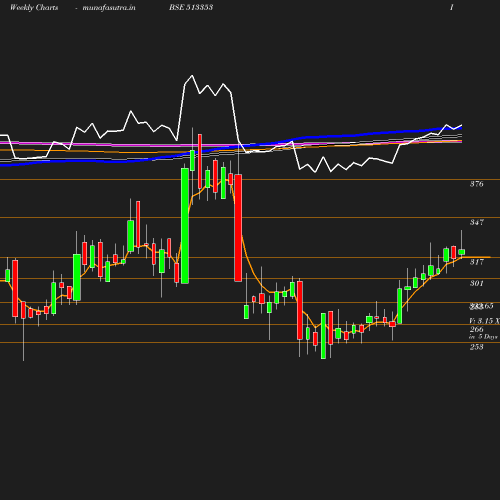The height and width of the screenshot is (500, 500).
Task: Click the overlapping 283.65 price label
Action: click(481, 306)
